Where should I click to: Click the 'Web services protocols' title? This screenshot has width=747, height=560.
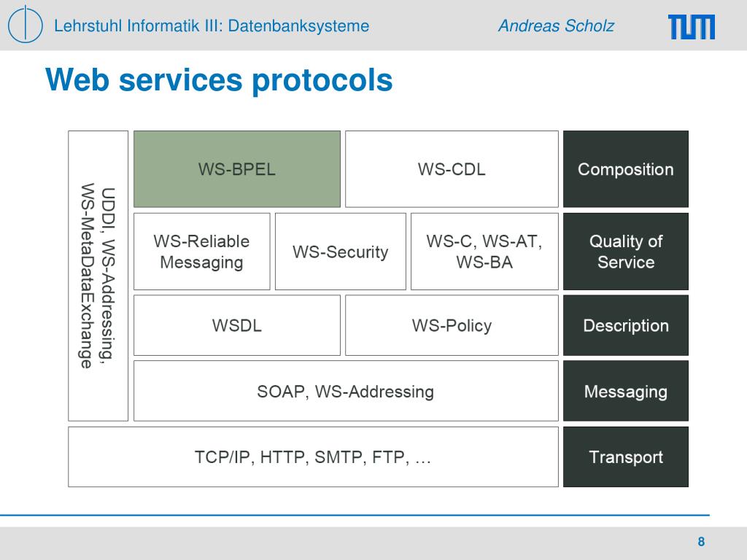coord(219,79)
